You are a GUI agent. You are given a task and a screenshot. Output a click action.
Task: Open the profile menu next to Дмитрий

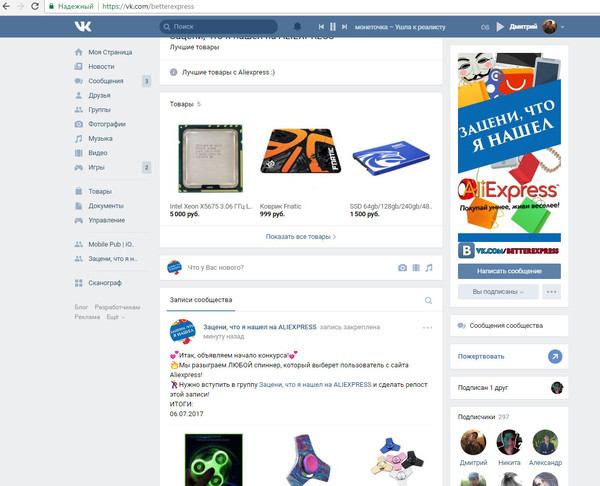pos(562,27)
